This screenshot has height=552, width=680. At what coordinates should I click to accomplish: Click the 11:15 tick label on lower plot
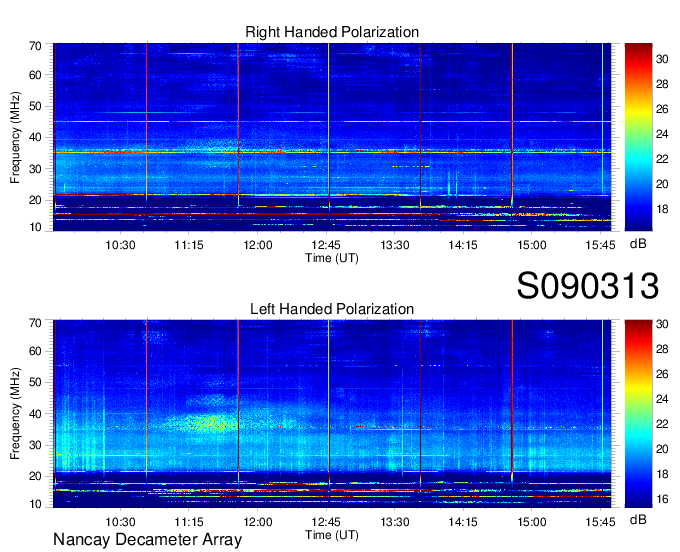tap(189, 522)
